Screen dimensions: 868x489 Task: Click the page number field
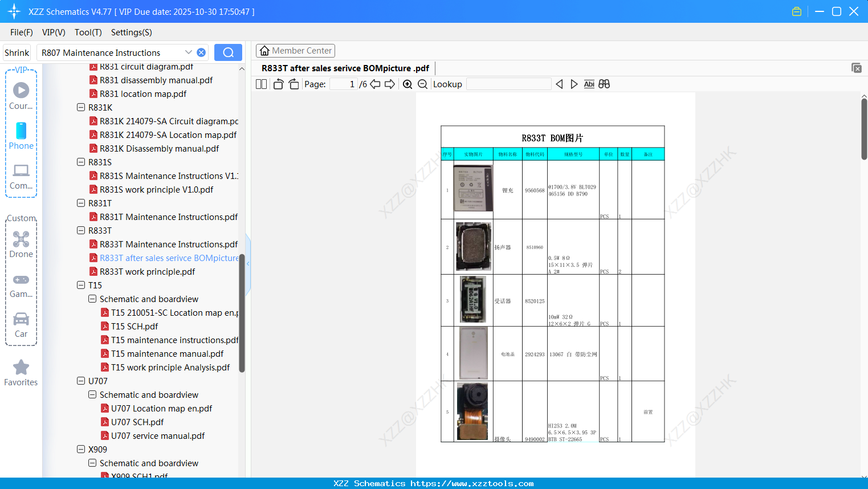pyautogui.click(x=344, y=84)
